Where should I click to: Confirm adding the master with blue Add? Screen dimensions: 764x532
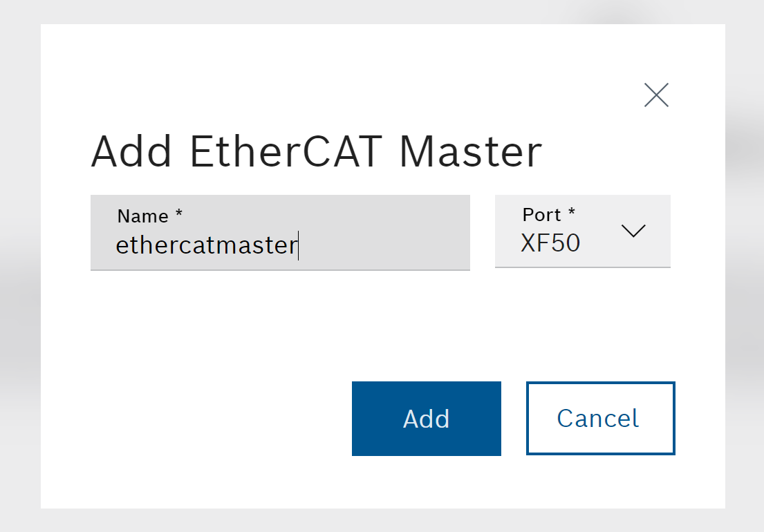point(427,419)
